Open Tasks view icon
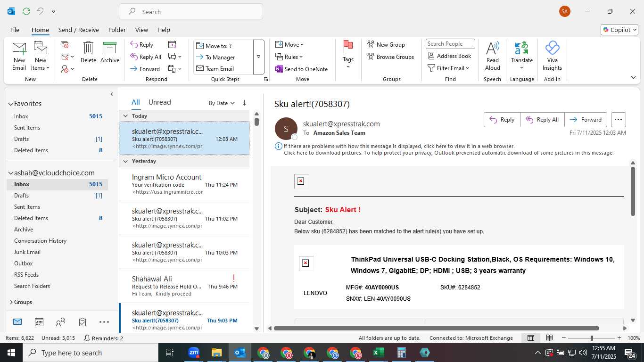The height and width of the screenshot is (362, 644). [83, 322]
